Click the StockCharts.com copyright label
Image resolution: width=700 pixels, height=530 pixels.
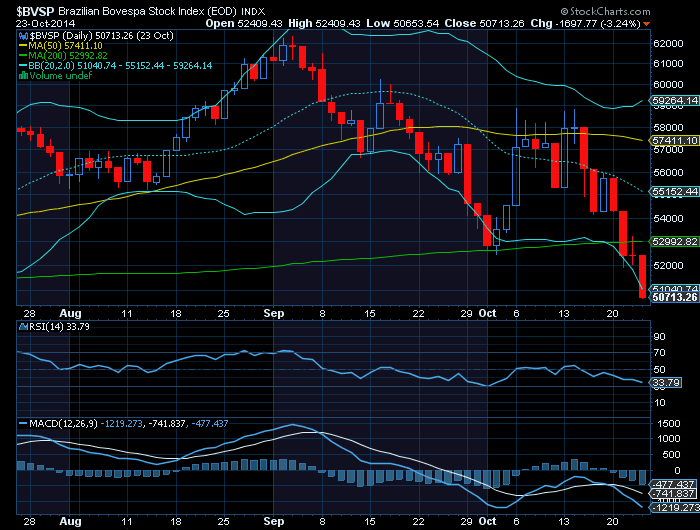[605, 11]
